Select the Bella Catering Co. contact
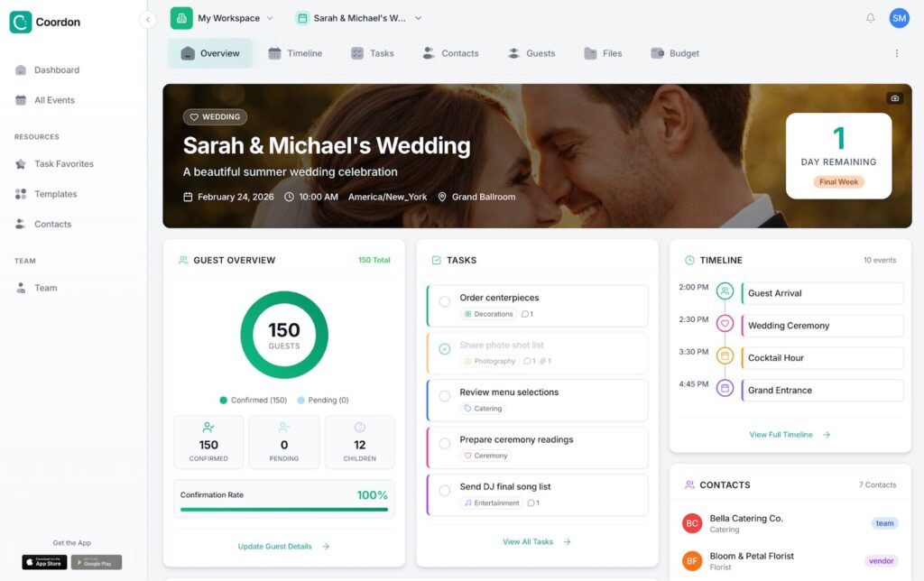Viewport: 924px width, 581px height. (745, 522)
